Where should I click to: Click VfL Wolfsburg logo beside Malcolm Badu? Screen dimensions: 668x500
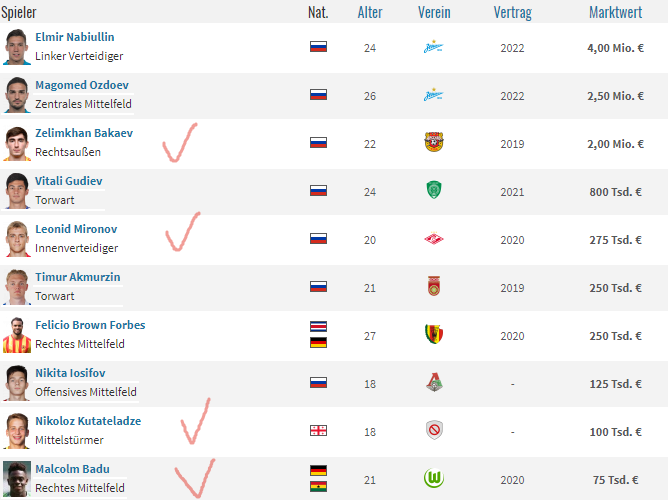[434, 478]
